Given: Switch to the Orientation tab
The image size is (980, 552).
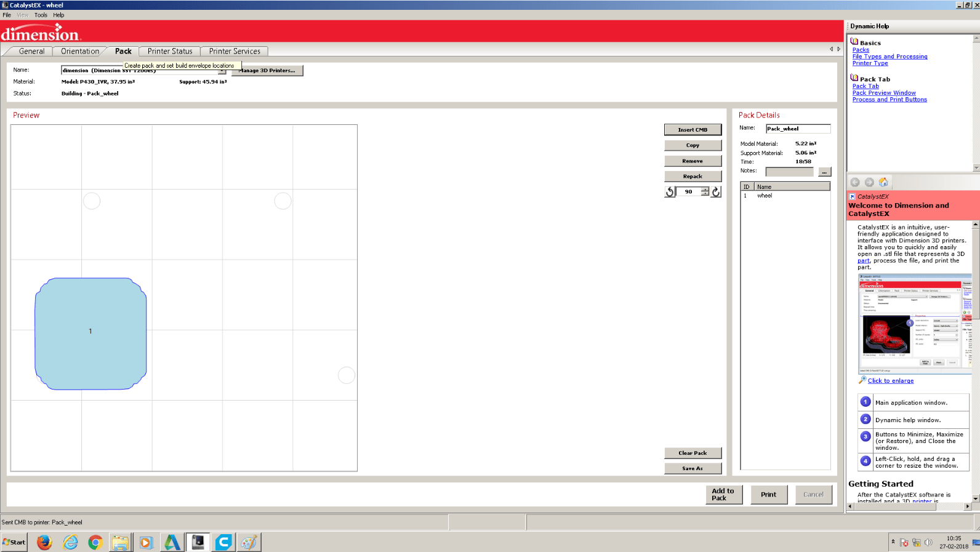Looking at the screenshot, I should (80, 51).
